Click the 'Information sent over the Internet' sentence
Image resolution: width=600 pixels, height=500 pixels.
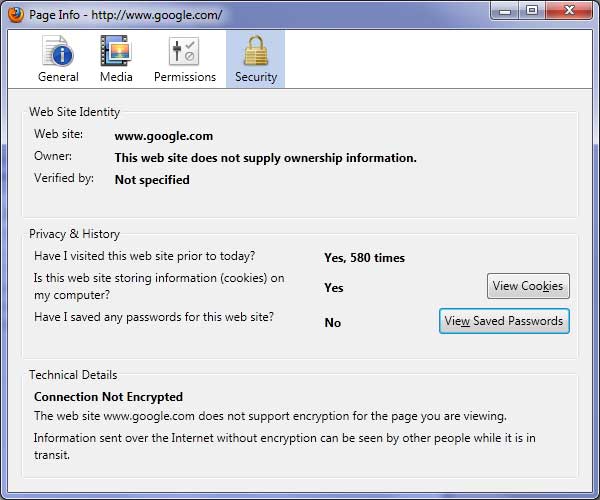coord(285,446)
